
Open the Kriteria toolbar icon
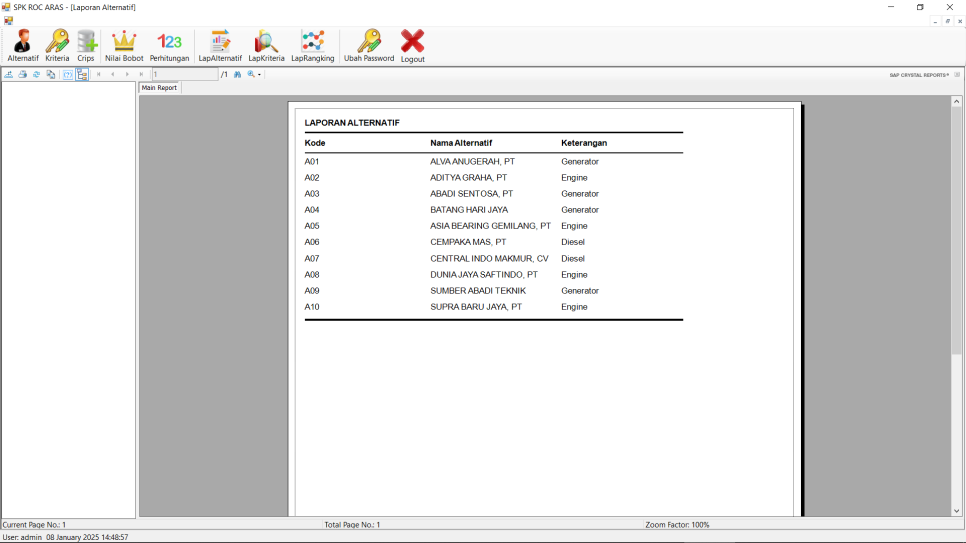pos(57,46)
